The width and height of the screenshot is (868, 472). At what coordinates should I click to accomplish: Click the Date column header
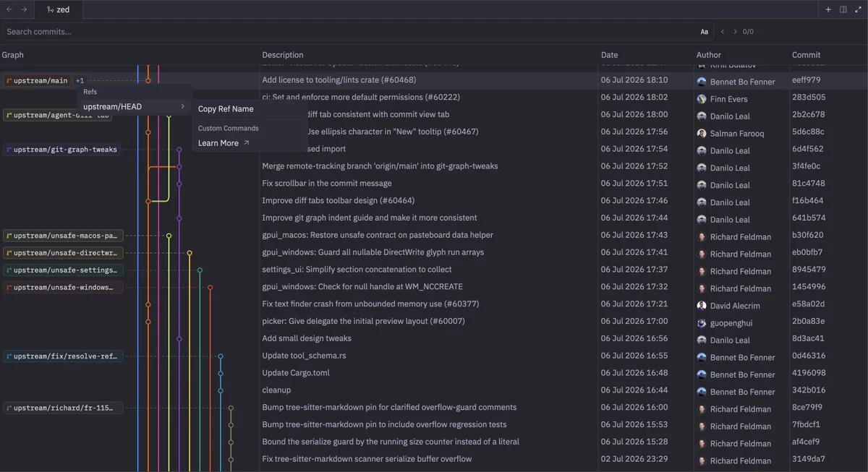click(x=610, y=55)
